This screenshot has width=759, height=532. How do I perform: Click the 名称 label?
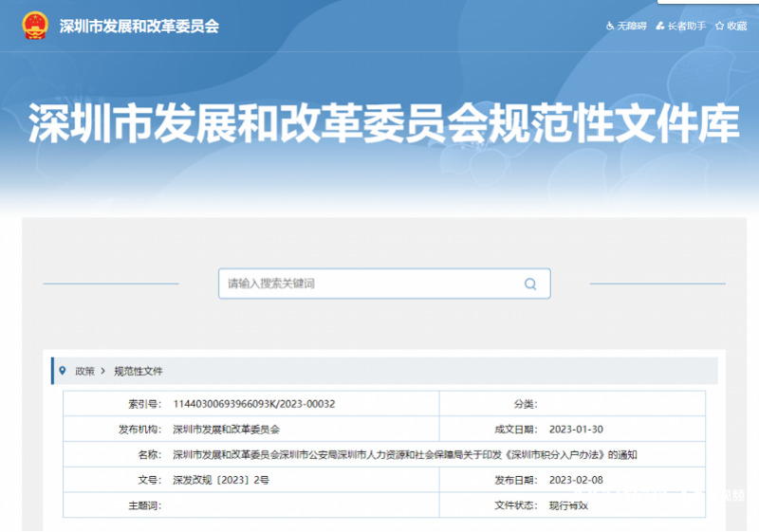pos(150,454)
